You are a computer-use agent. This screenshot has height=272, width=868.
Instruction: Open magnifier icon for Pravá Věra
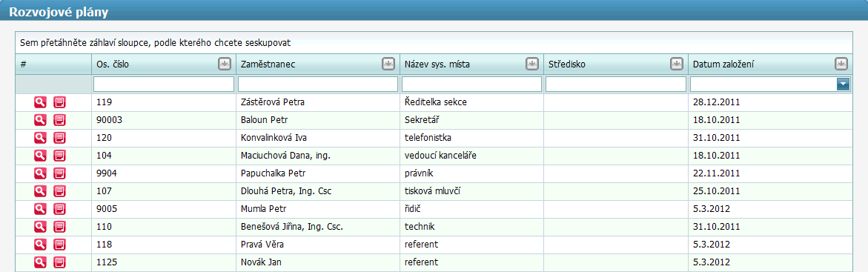[40, 245]
